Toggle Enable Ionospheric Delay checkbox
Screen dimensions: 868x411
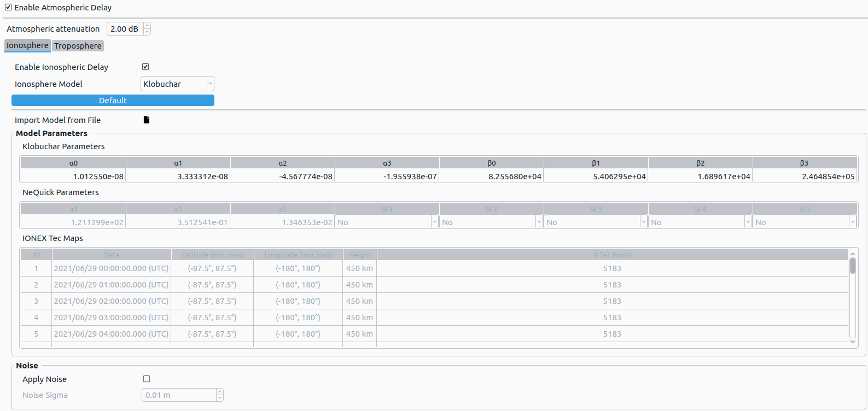point(145,67)
